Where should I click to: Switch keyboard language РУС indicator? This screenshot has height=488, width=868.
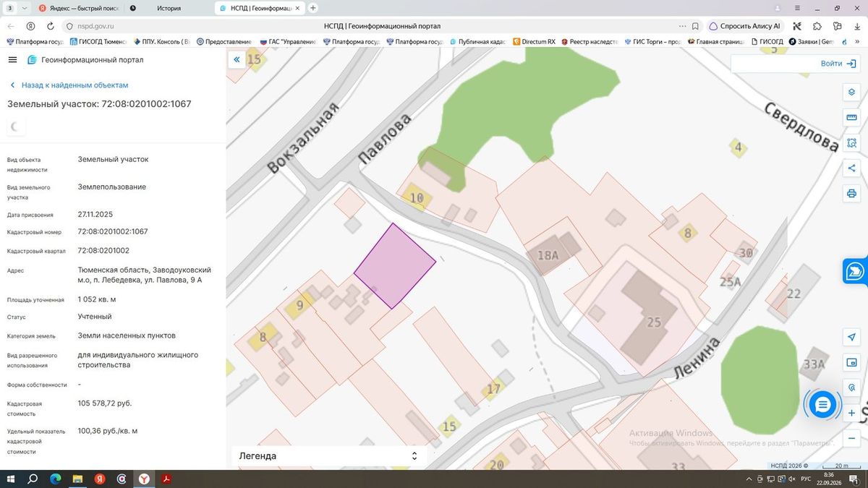click(805, 479)
